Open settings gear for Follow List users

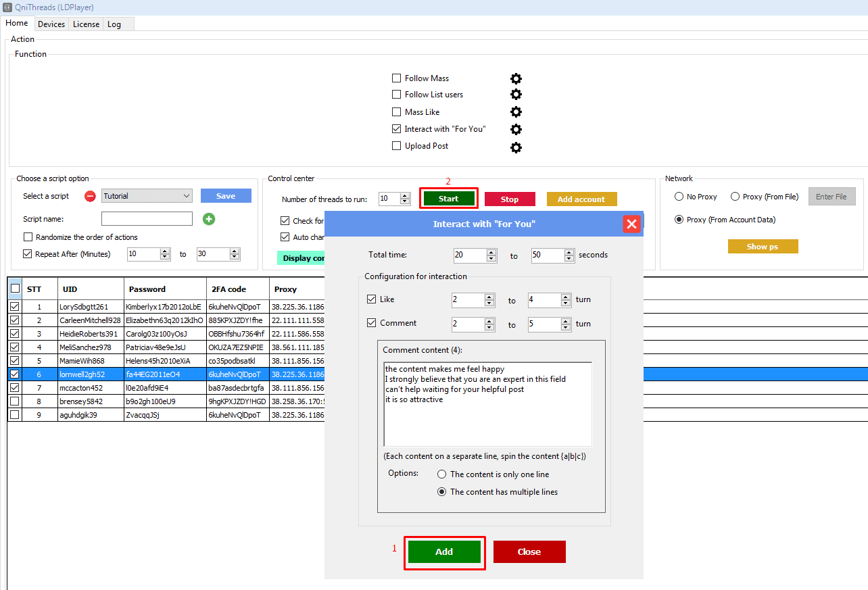pos(516,95)
